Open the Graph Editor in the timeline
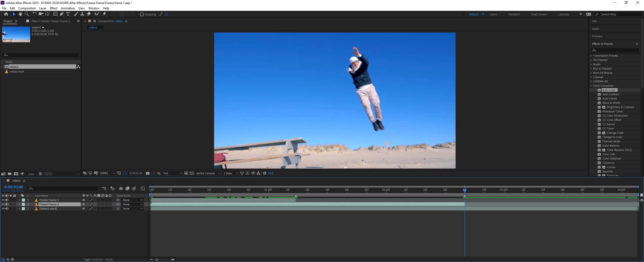 [143, 188]
